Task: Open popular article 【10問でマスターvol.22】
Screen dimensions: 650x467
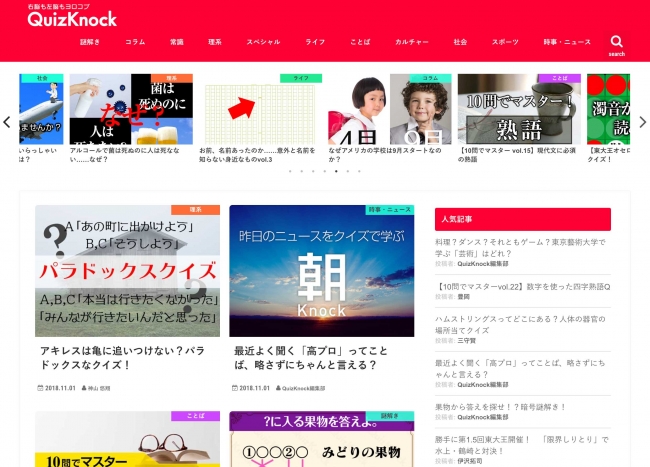Action: (x=523, y=287)
